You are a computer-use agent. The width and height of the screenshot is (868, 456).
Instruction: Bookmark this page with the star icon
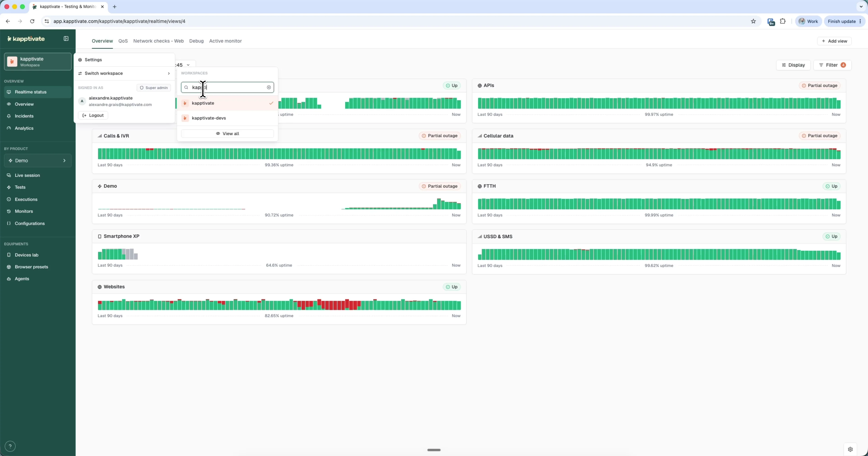753,21
